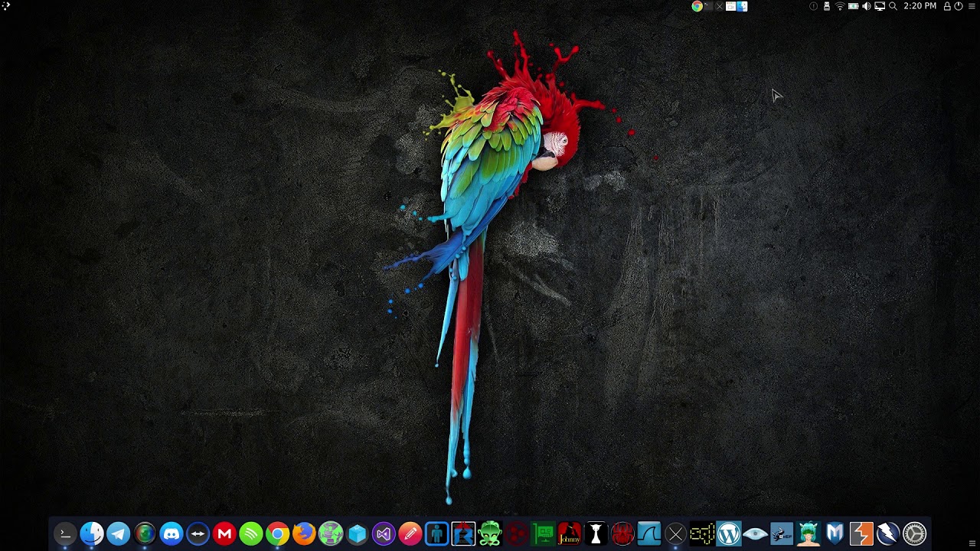Viewport: 980px width, 551px height.
Task: Open the power/logout button
Action: tap(959, 6)
